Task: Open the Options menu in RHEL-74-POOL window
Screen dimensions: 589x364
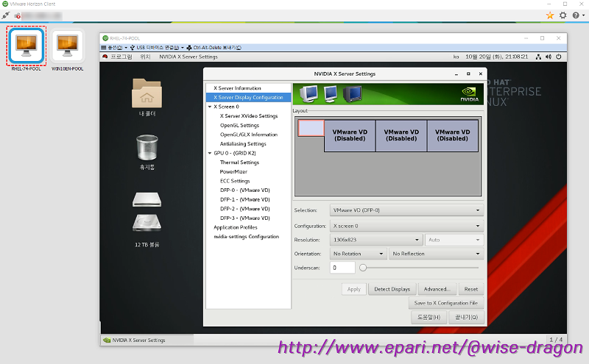Action: [x=114, y=48]
